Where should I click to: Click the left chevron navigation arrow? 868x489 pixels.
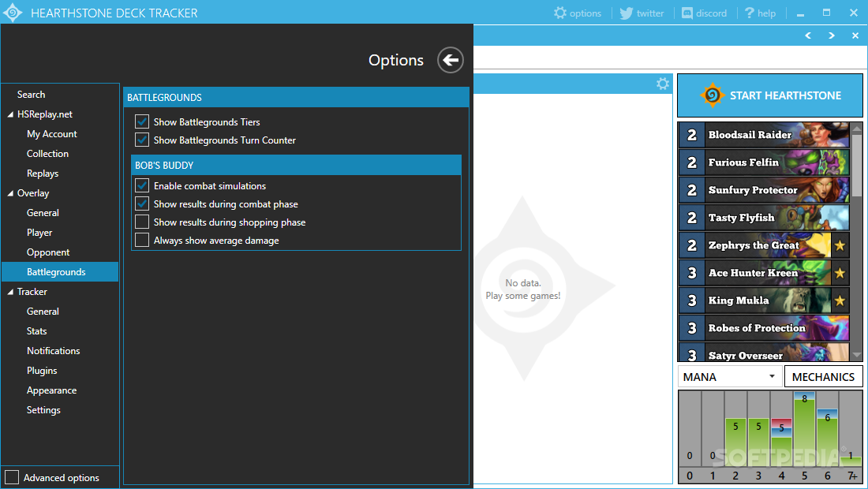pyautogui.click(x=808, y=35)
